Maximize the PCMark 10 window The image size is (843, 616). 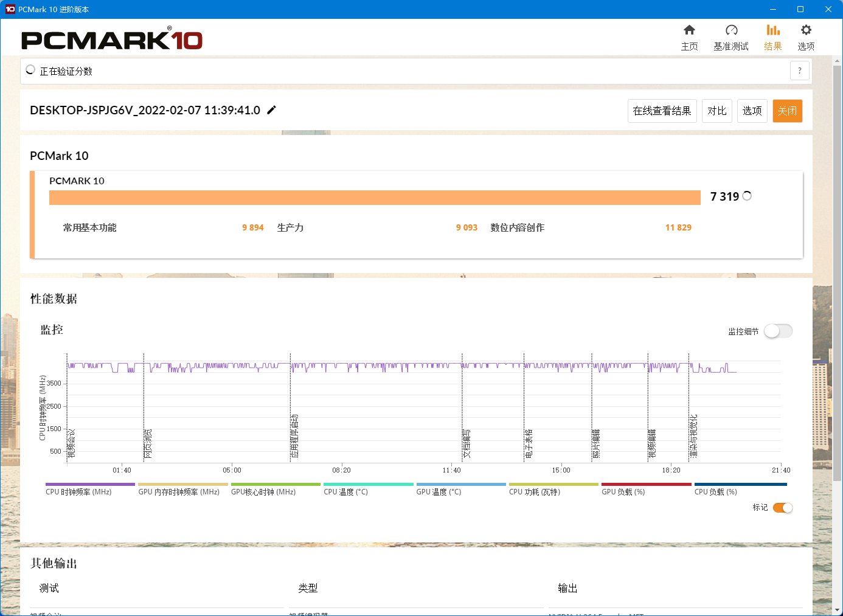[800, 9]
